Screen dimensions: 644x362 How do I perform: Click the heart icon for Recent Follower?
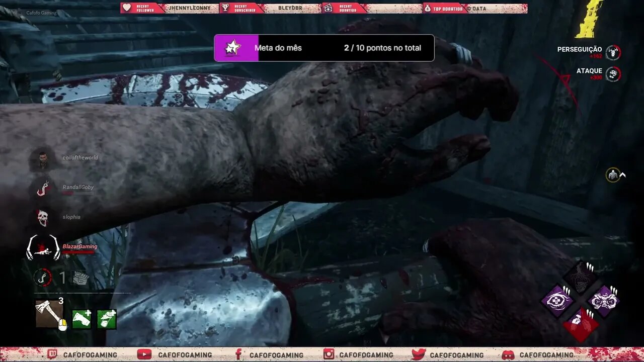coord(127,8)
